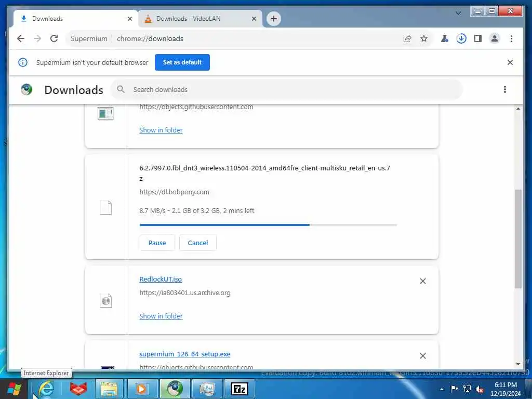Image resolution: width=532 pixels, height=399 pixels.
Task: Bookmark this page with the star icon
Action: pyautogui.click(x=424, y=38)
